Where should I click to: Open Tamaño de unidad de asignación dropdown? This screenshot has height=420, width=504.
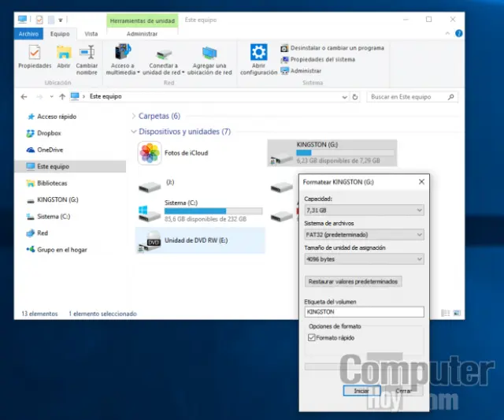point(364,258)
